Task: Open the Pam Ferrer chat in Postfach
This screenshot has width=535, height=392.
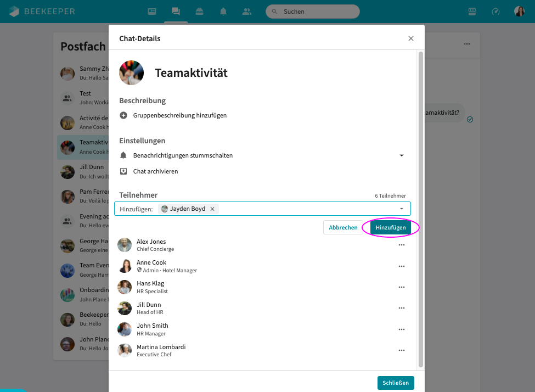Action: tap(84, 196)
